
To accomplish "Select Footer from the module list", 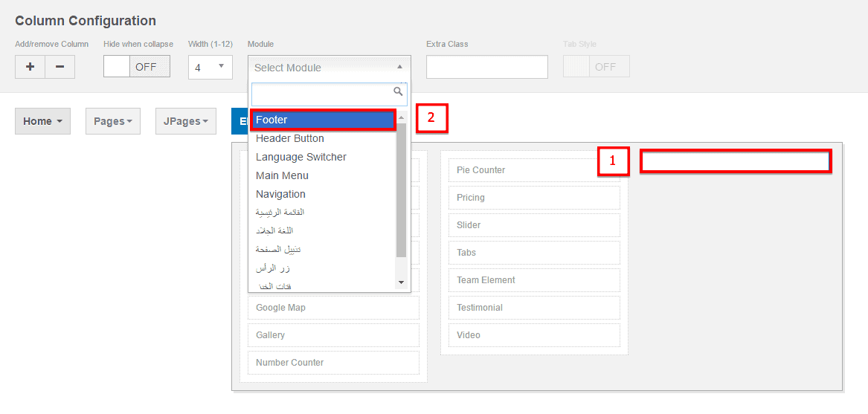I will (323, 120).
